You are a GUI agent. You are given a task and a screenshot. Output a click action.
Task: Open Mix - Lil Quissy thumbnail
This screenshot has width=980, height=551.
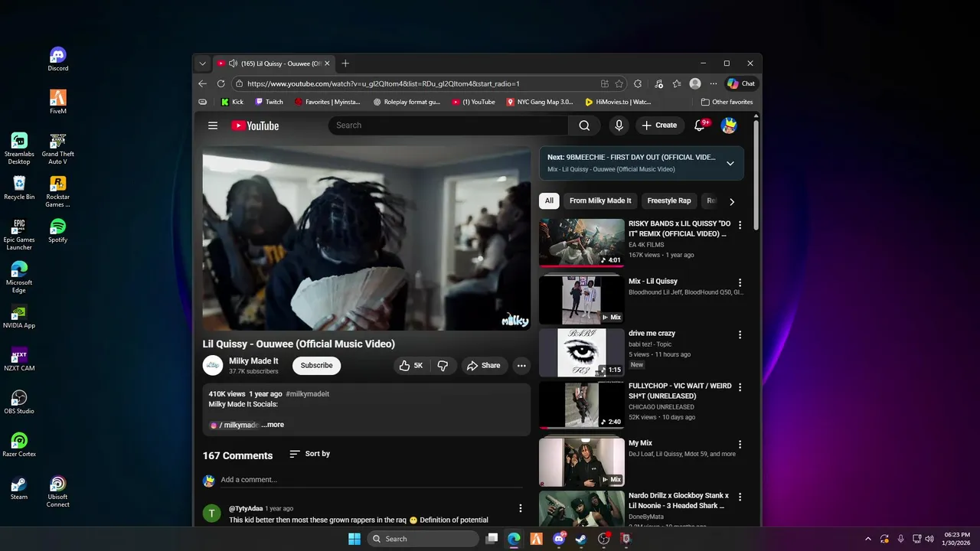click(582, 300)
